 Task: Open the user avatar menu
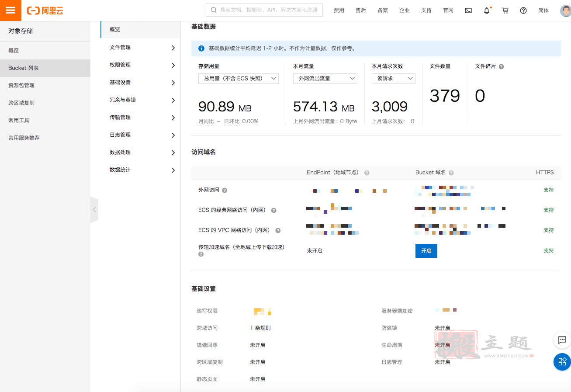pos(565,10)
